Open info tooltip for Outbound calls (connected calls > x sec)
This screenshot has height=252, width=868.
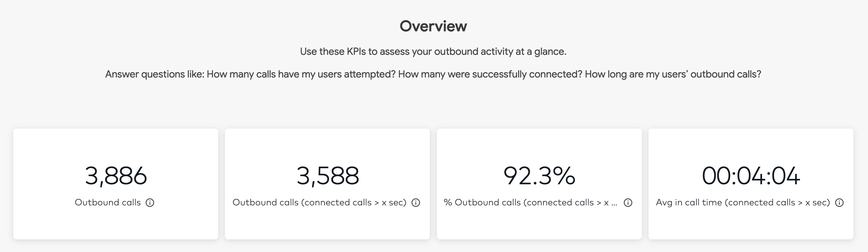[416, 203]
